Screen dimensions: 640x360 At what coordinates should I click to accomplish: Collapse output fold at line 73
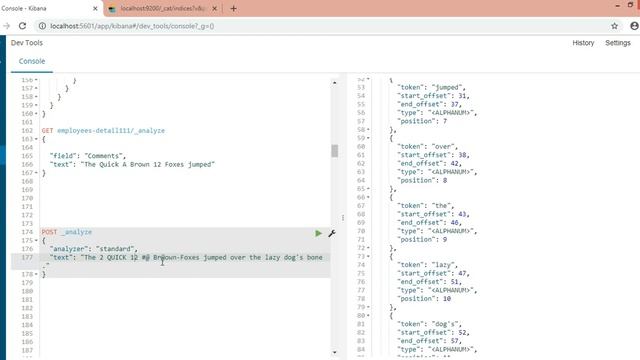pyautogui.click(x=368, y=256)
